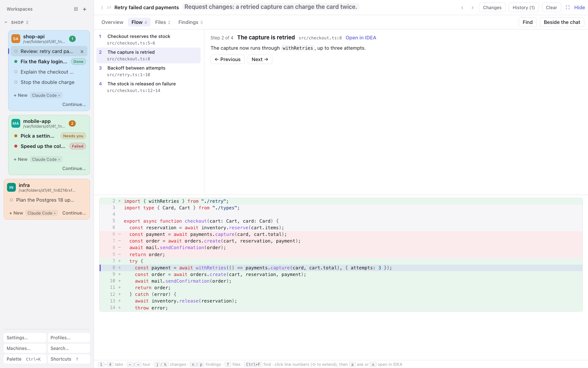Click Continue... under shop-api
This screenshot has width=588, height=368.
(x=74, y=105)
